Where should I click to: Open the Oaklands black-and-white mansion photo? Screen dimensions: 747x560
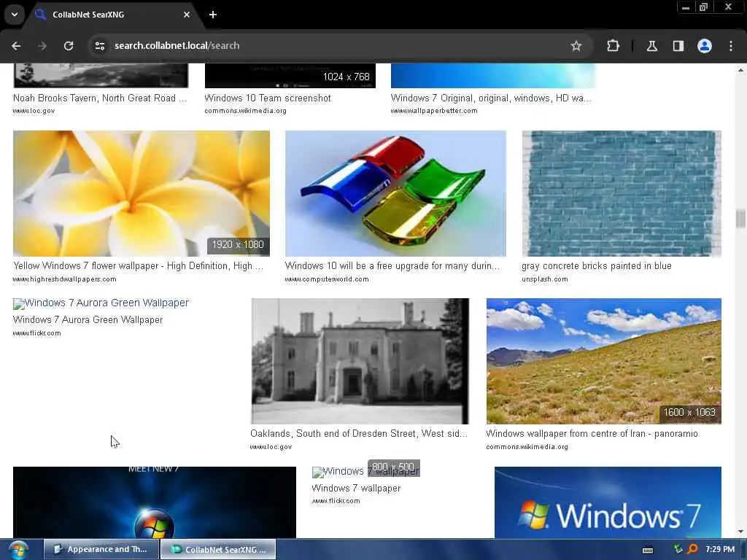(360, 361)
